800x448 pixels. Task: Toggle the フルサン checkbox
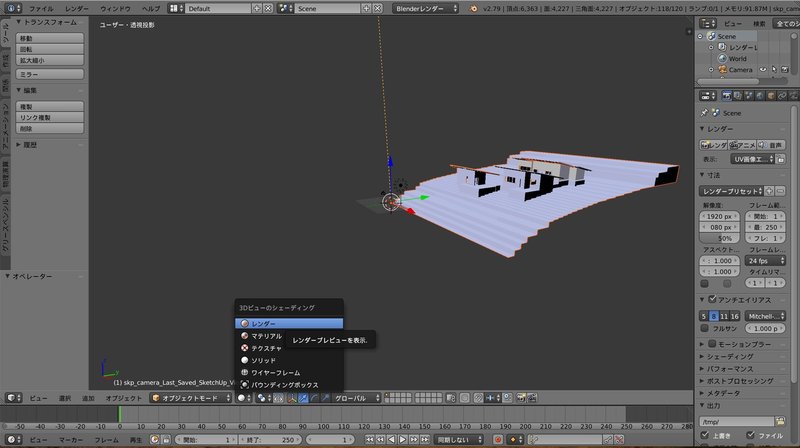pos(705,329)
